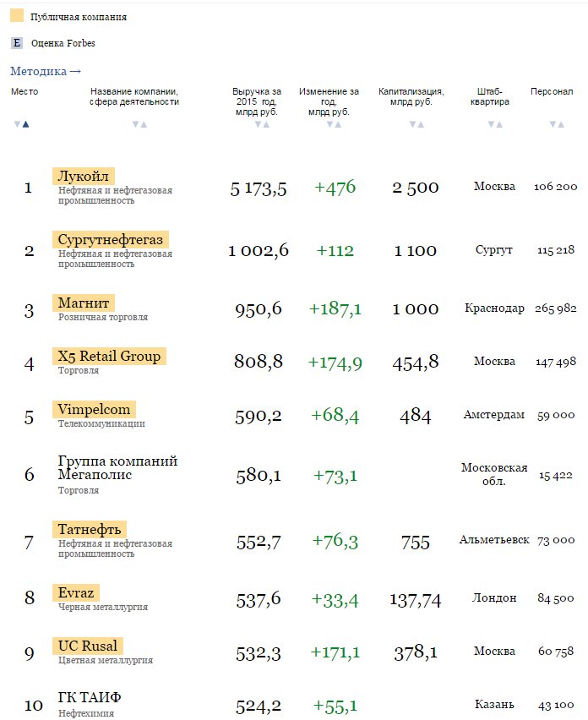Select the +112 change value
This screenshot has width=588, height=720.
pyautogui.click(x=335, y=251)
